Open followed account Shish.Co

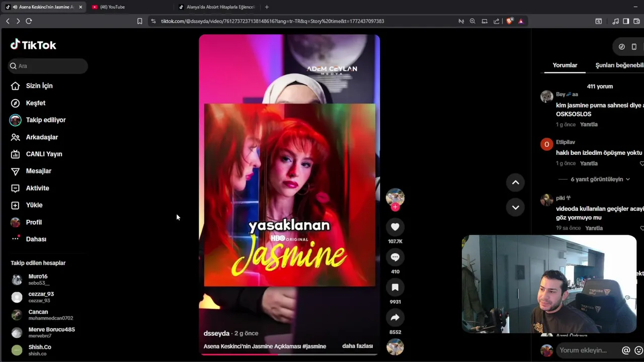click(31, 350)
